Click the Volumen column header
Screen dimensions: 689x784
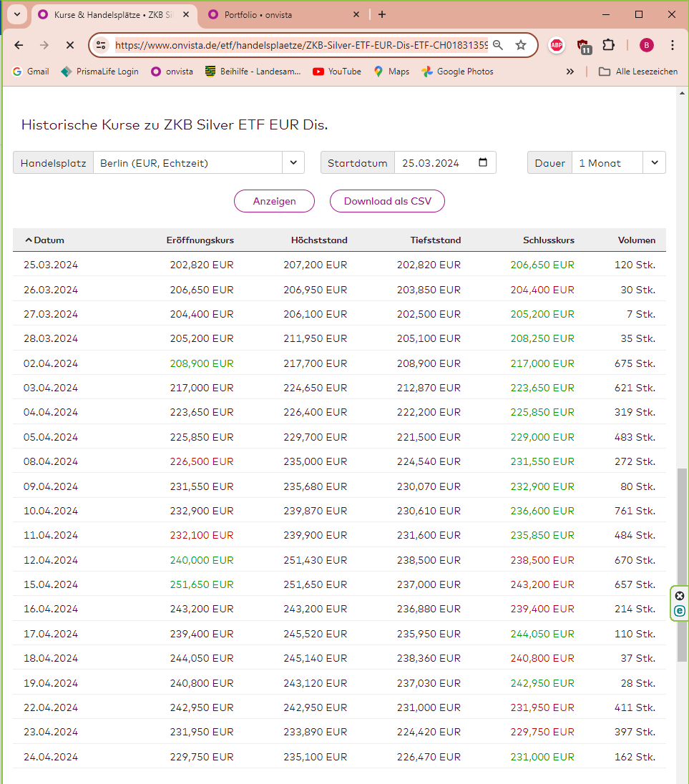[637, 240]
